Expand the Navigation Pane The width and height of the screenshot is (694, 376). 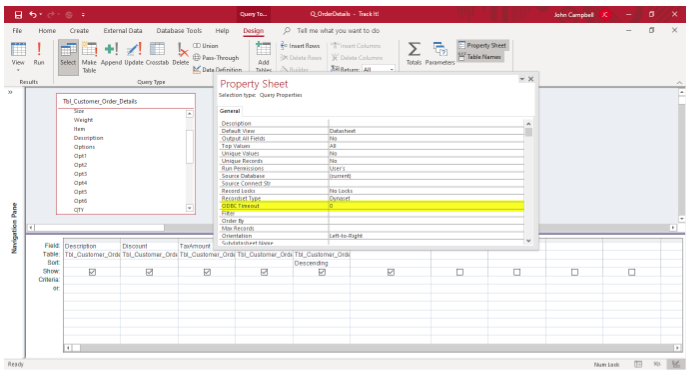click(10, 92)
